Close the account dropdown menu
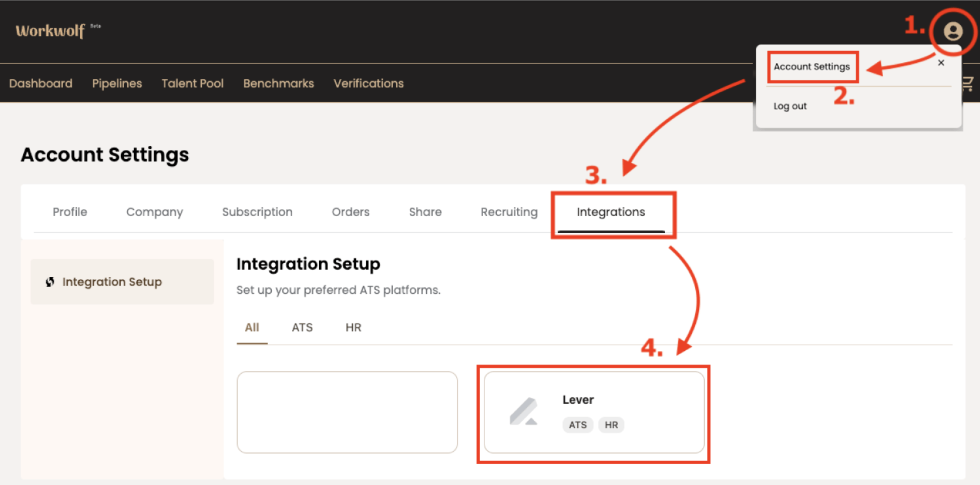This screenshot has height=485, width=980. (941, 63)
